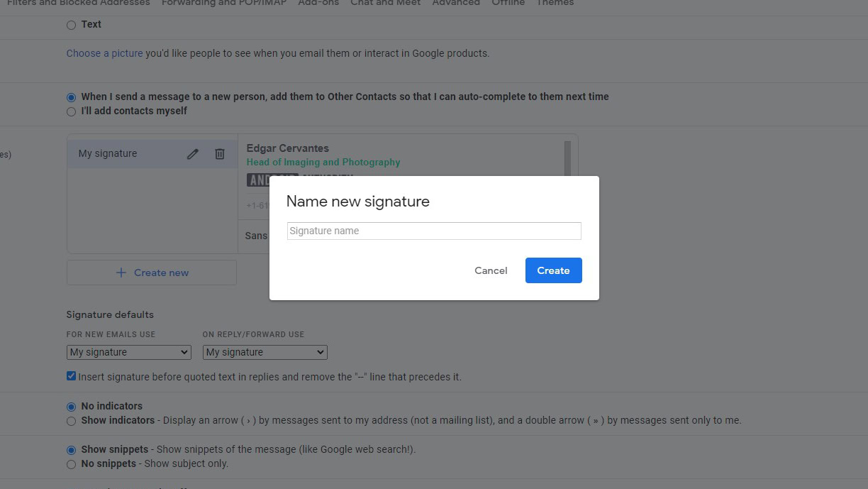Expand the On Reply/Forward Use dropdown
The image size is (868, 489).
(265, 352)
